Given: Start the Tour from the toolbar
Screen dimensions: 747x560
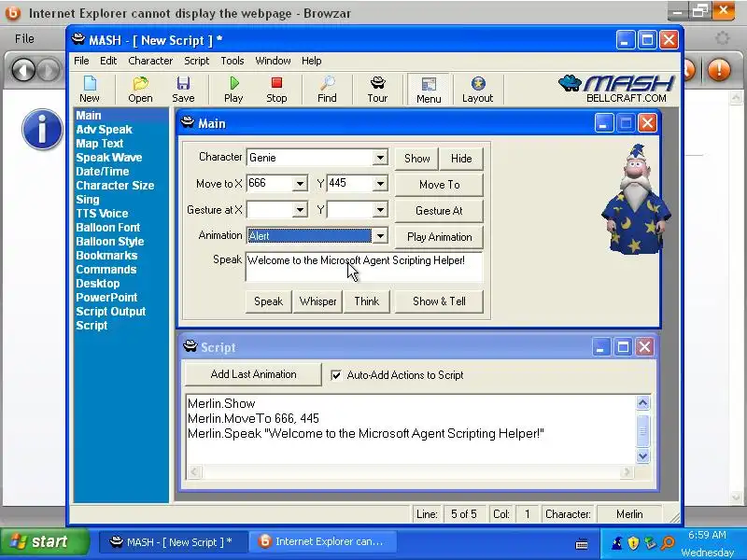Looking at the screenshot, I should pyautogui.click(x=377, y=89).
